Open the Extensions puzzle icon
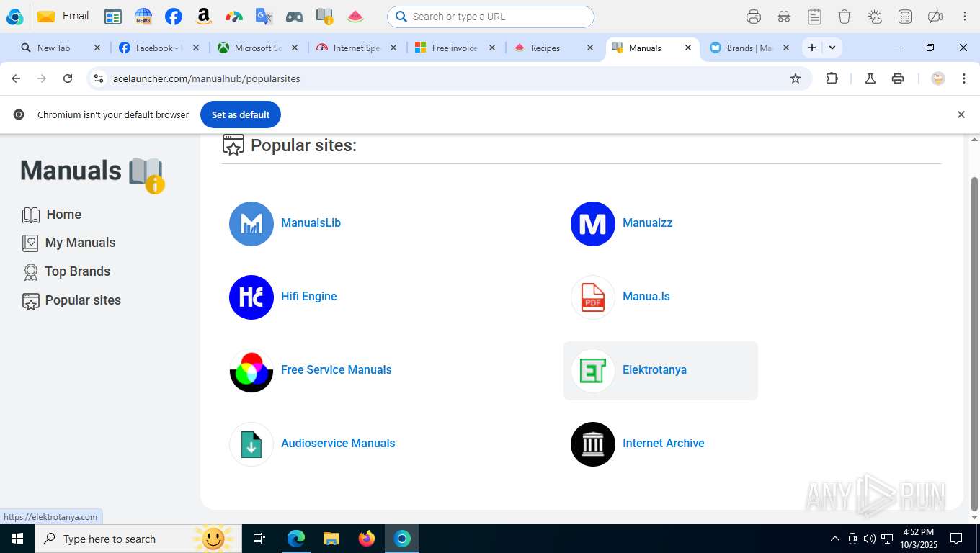 coord(832,78)
